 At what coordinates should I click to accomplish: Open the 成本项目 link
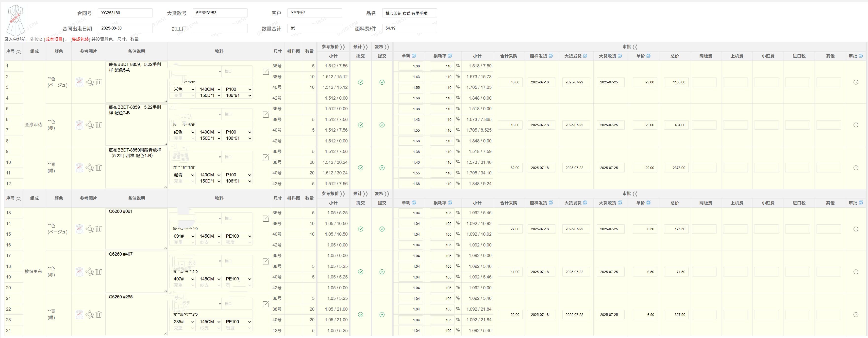coord(54,39)
